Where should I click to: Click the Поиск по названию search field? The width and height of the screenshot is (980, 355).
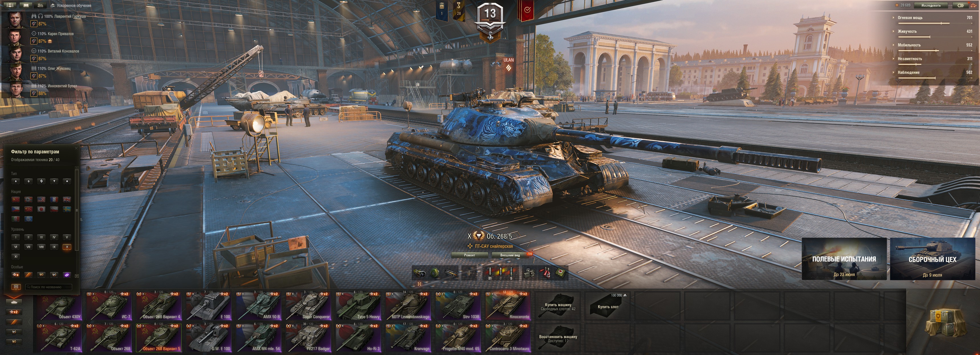(49, 287)
